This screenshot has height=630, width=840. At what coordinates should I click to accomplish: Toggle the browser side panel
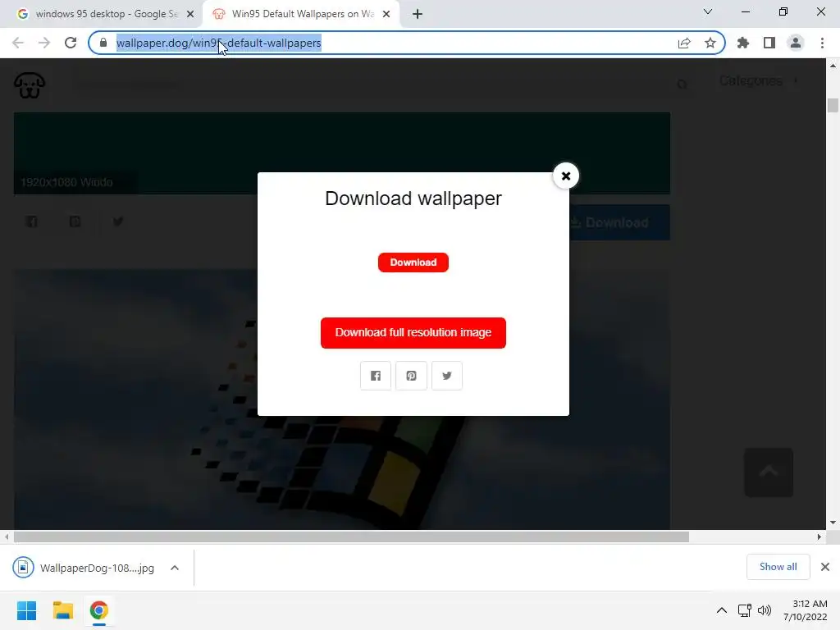coord(769,43)
